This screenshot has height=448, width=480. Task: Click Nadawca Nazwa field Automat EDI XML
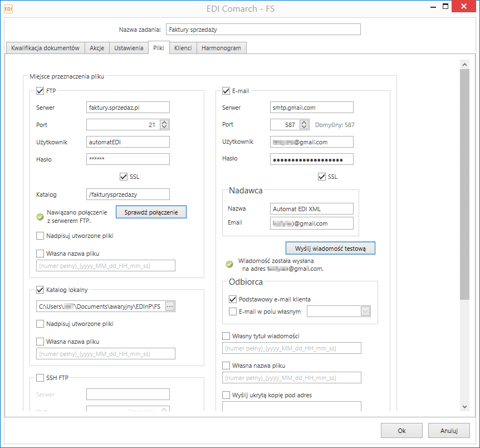312,209
